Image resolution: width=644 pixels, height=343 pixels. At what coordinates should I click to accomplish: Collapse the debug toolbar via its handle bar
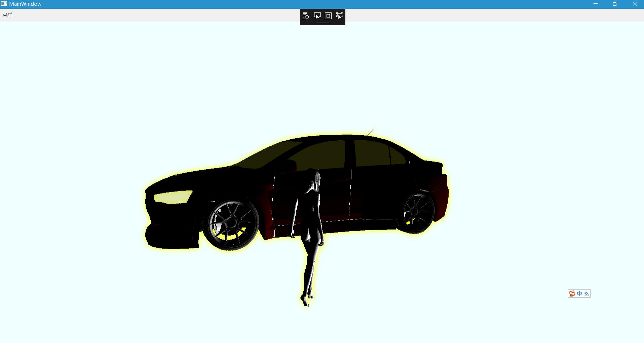click(x=323, y=23)
